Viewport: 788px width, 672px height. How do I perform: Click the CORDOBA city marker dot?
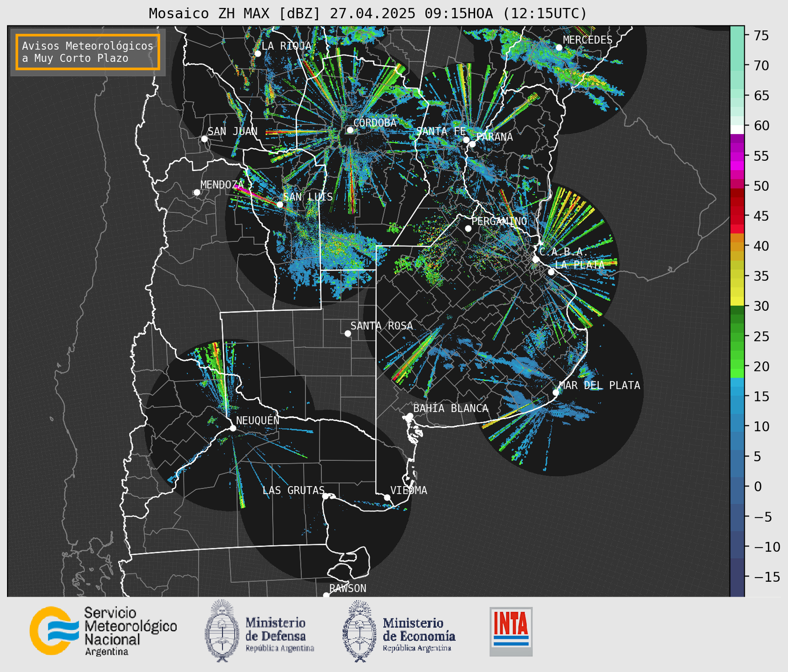pos(350,130)
